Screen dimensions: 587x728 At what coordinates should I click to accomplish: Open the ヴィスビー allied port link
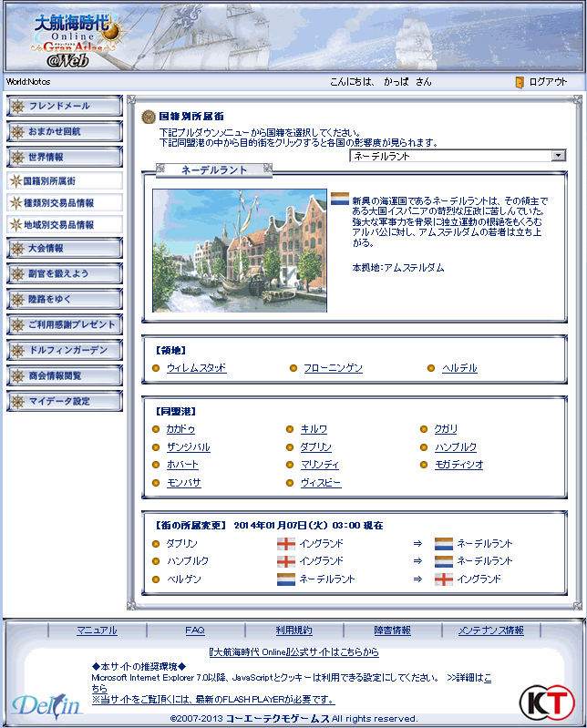coord(321,483)
